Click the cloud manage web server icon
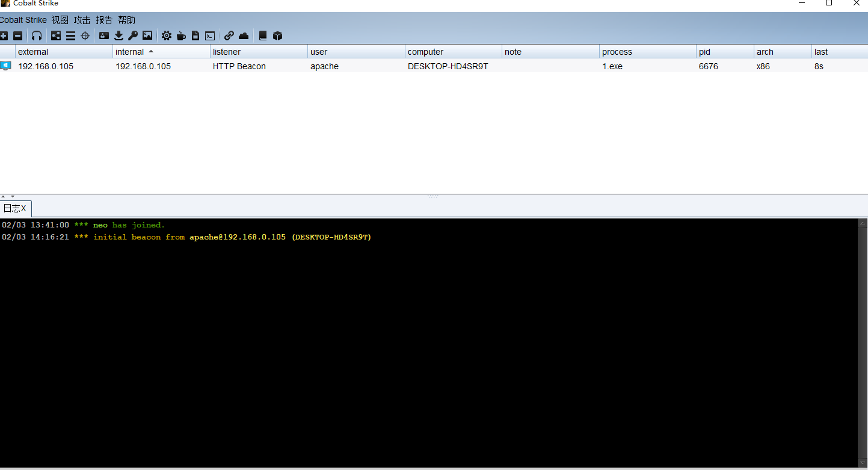 [x=244, y=36]
